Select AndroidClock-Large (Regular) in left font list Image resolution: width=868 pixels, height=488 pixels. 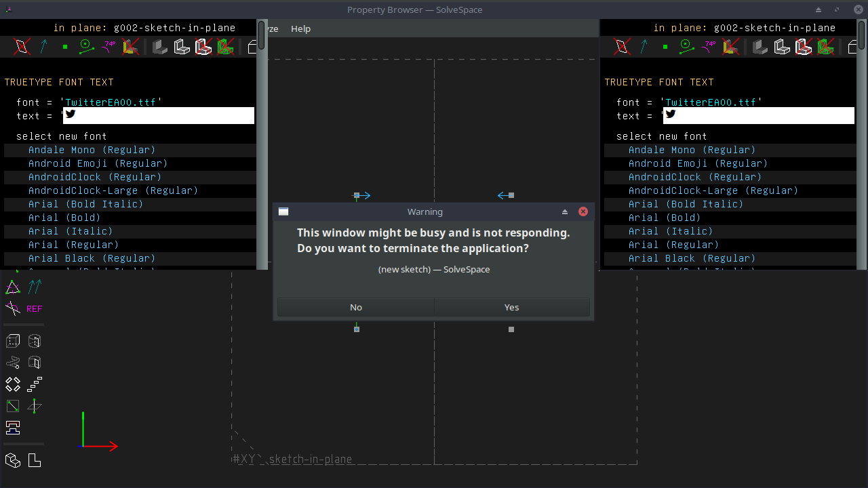tap(113, 190)
